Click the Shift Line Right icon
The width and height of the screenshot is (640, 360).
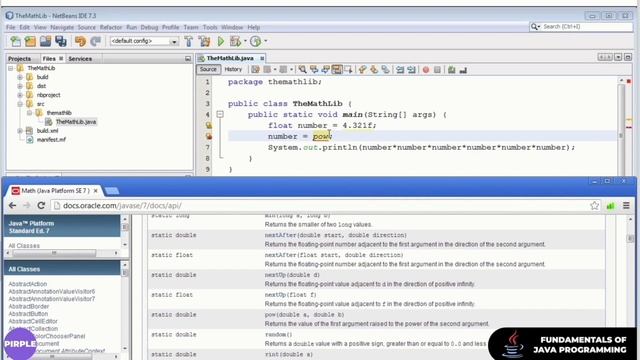pos(411,70)
